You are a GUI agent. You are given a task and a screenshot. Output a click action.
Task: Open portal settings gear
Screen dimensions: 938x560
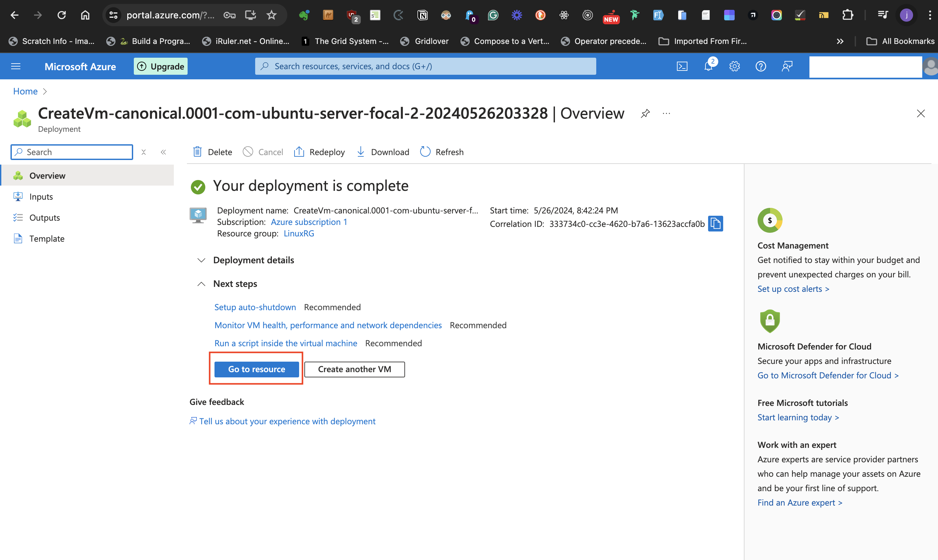tap(734, 67)
